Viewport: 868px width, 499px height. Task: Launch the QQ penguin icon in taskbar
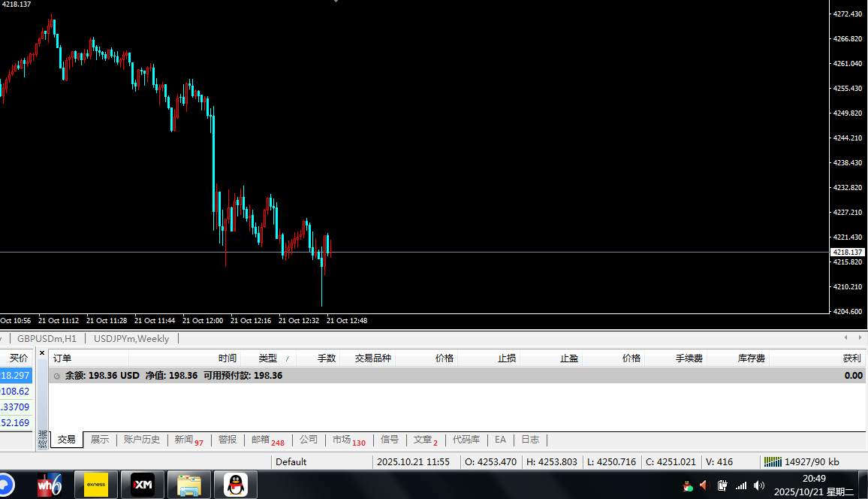pyautogui.click(x=236, y=485)
